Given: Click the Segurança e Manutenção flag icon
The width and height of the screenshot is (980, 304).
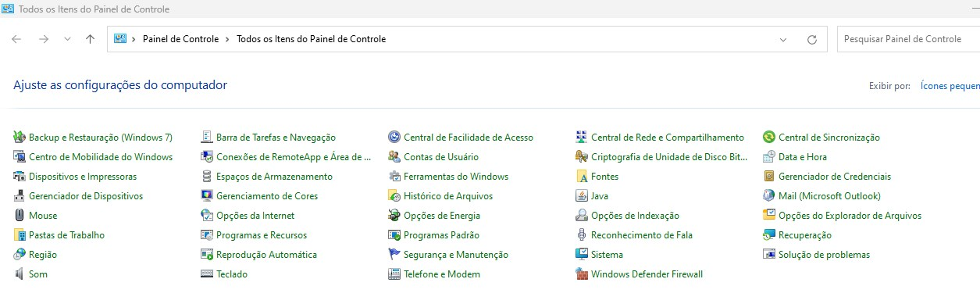Looking at the screenshot, I should (394, 255).
